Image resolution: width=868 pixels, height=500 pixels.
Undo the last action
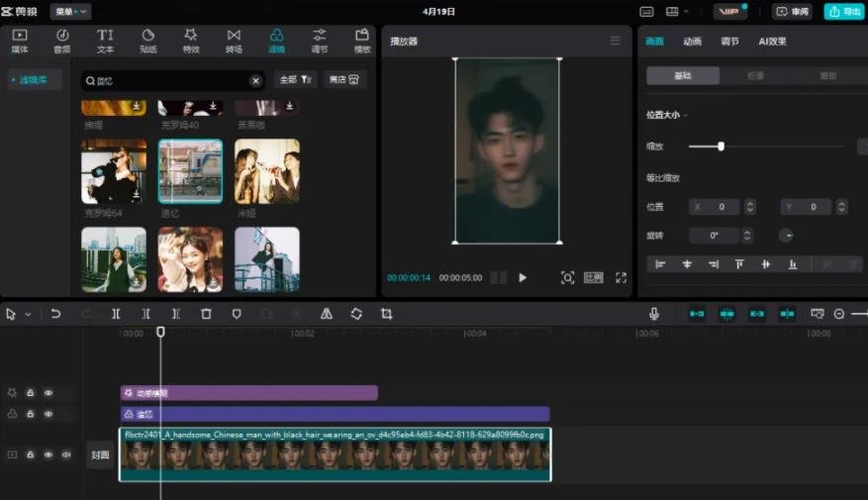click(55, 314)
